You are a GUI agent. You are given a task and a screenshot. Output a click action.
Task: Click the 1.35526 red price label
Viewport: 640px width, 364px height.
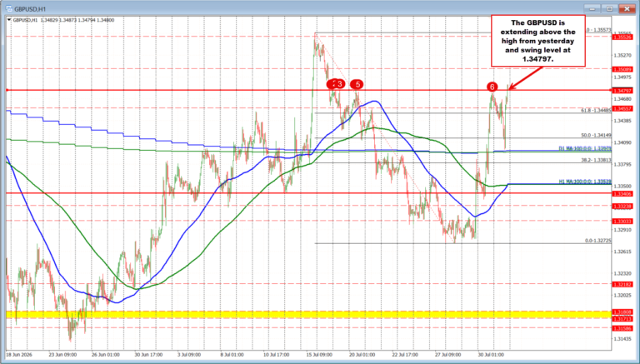tap(622, 37)
